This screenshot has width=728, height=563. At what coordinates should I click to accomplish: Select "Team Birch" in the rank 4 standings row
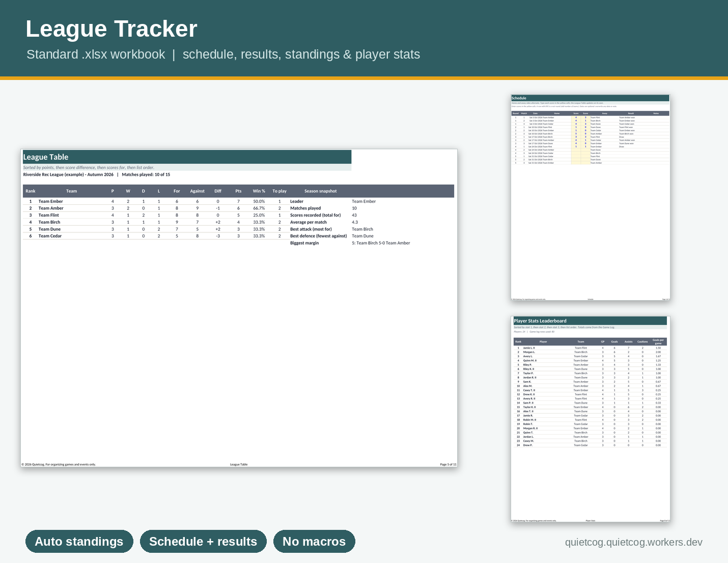click(49, 222)
